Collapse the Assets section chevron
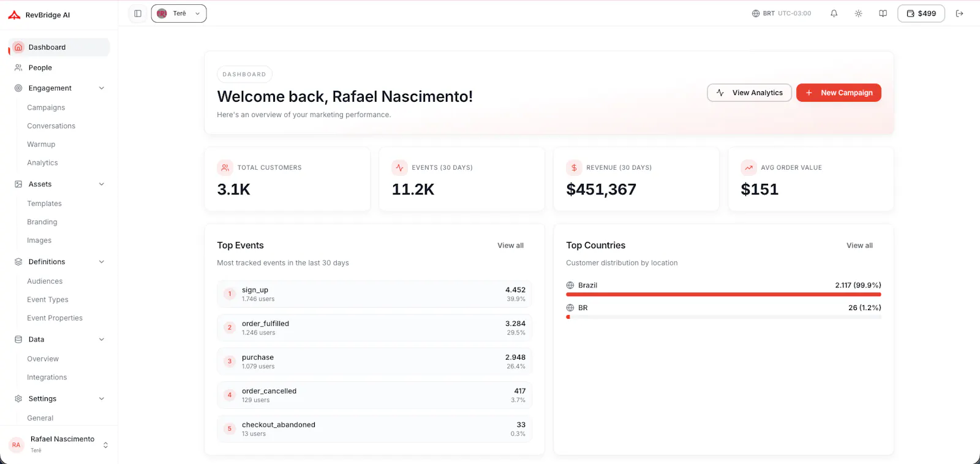Screen dimensions: 980x464 [102, 184]
